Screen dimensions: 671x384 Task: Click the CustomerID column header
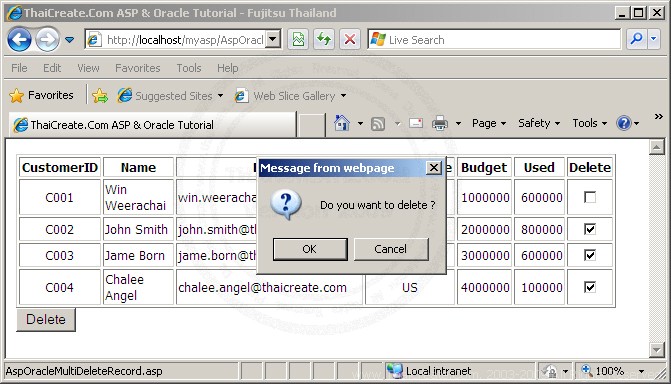coord(60,167)
